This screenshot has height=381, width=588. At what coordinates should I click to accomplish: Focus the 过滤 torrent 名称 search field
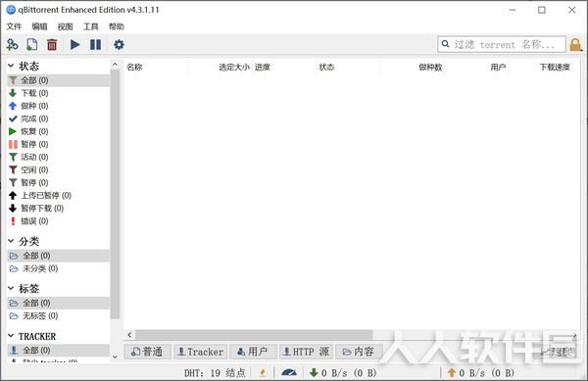pos(502,44)
